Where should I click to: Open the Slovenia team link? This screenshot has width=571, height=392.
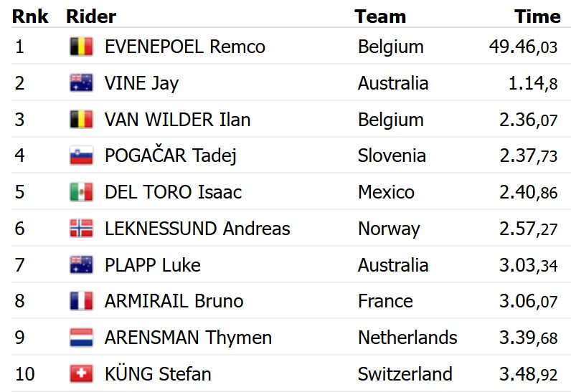pos(391,156)
